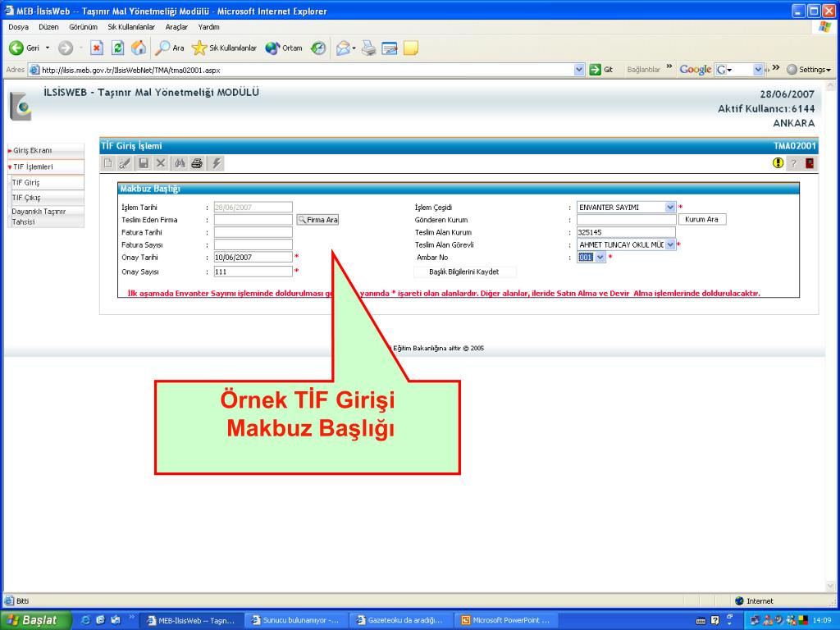Click the question mark help icon
Screen dimensions: 840x630
(x=793, y=163)
